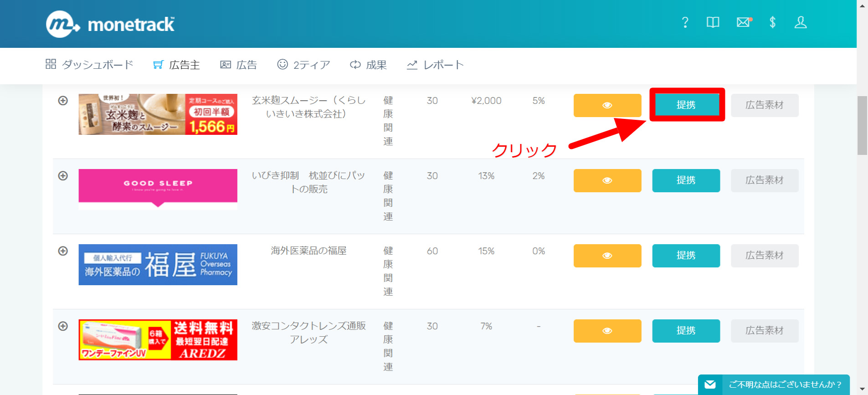Open the help question mark icon
868x395 pixels.
click(685, 22)
